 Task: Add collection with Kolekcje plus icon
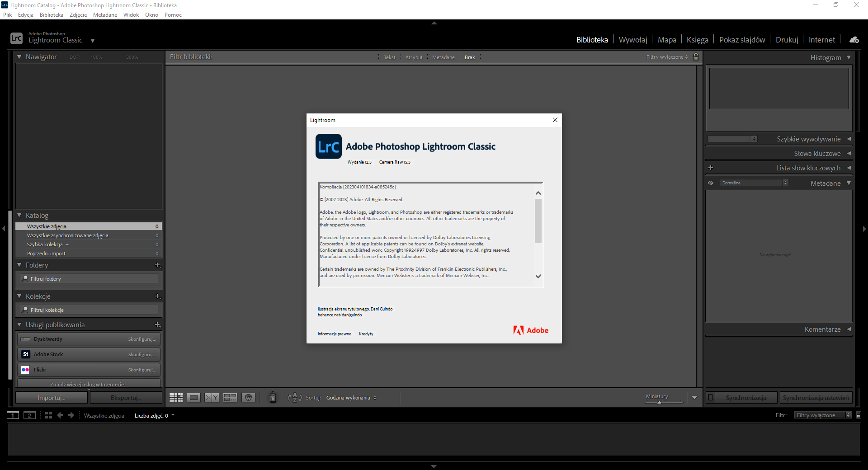[158, 296]
